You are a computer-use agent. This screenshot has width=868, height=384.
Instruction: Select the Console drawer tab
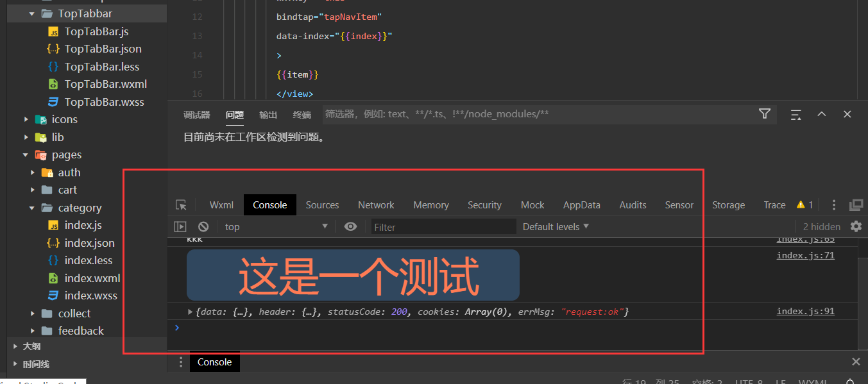click(x=214, y=362)
